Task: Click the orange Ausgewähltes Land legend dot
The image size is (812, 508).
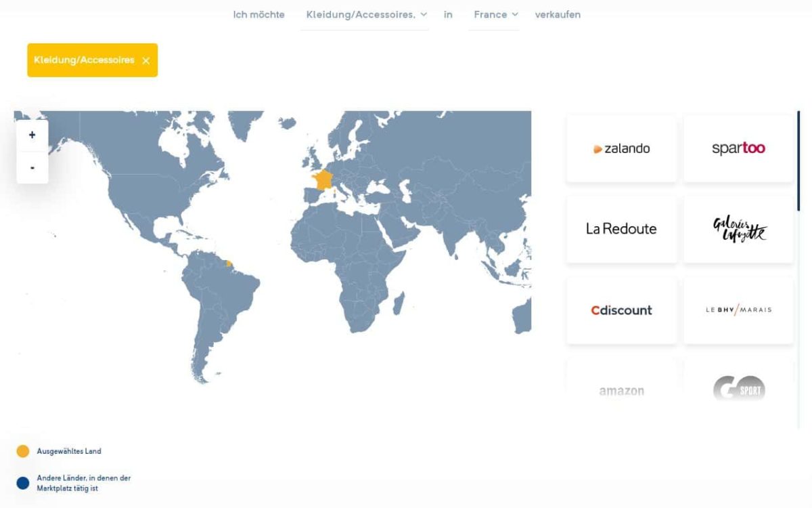Action: click(23, 451)
